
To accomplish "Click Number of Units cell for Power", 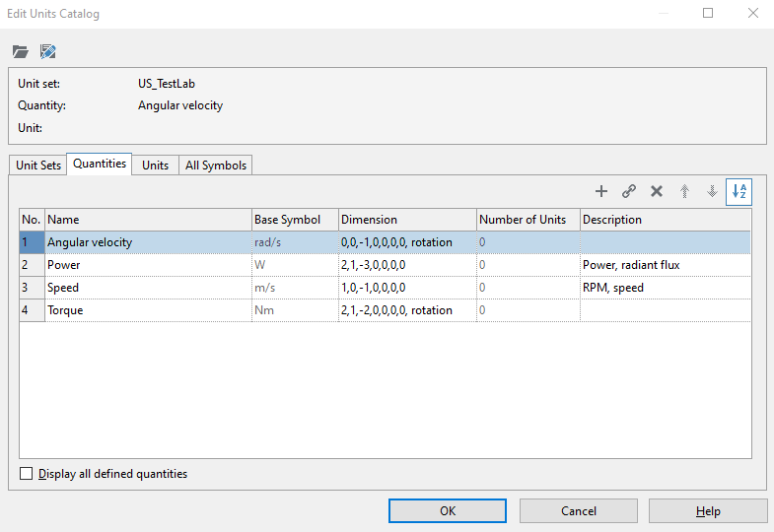I will pos(528,265).
